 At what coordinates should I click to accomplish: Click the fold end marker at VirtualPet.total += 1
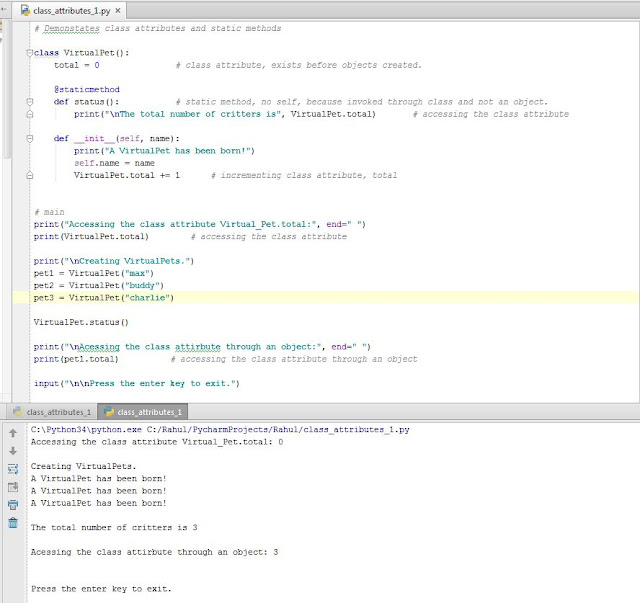(29, 176)
